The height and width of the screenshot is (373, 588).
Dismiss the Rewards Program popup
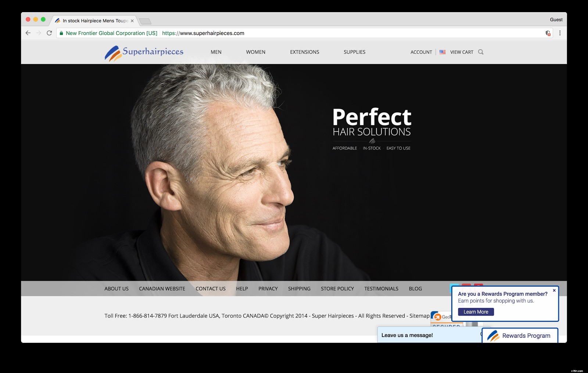(x=554, y=290)
